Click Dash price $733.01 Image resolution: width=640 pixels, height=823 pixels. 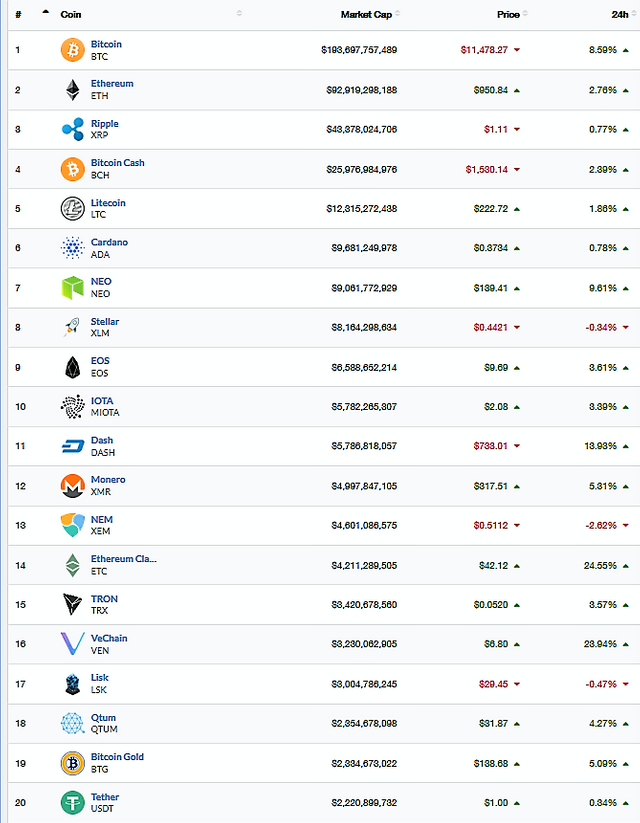click(490, 446)
